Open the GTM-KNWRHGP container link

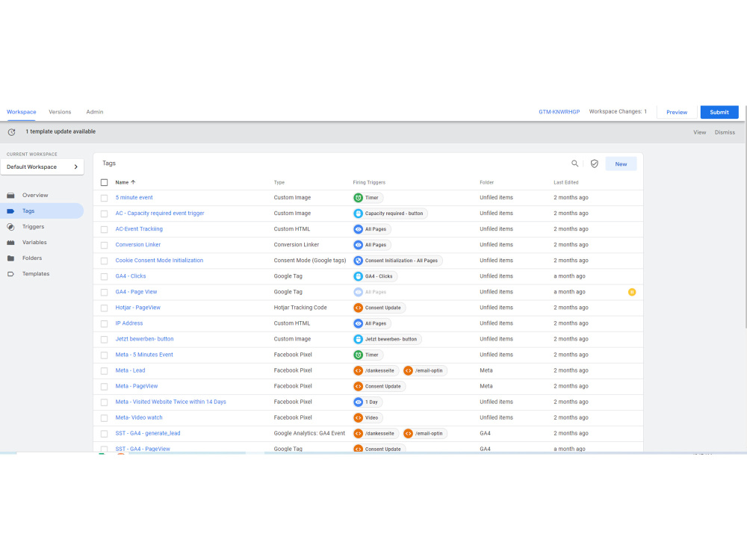(x=559, y=112)
